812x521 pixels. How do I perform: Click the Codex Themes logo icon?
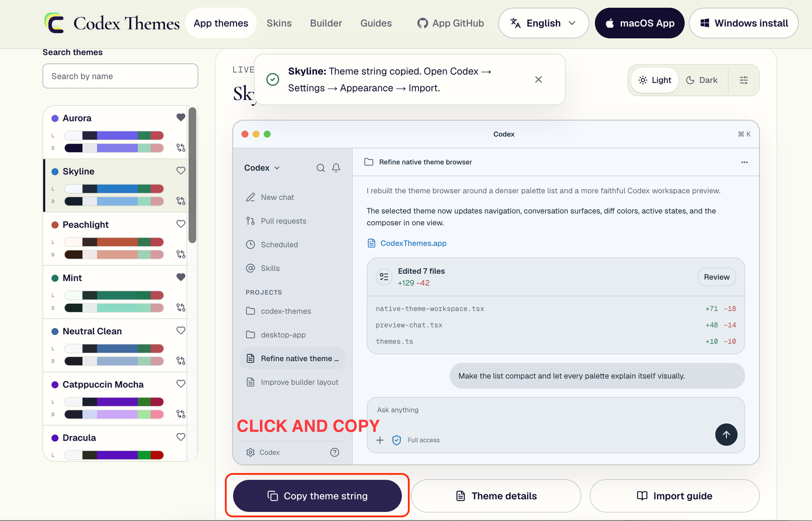click(x=55, y=23)
